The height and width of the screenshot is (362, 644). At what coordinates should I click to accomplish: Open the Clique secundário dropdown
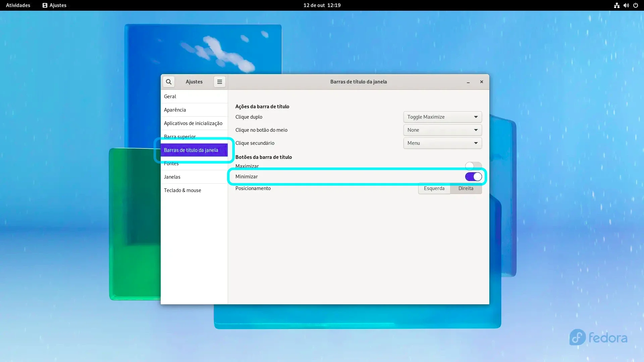pos(442,143)
